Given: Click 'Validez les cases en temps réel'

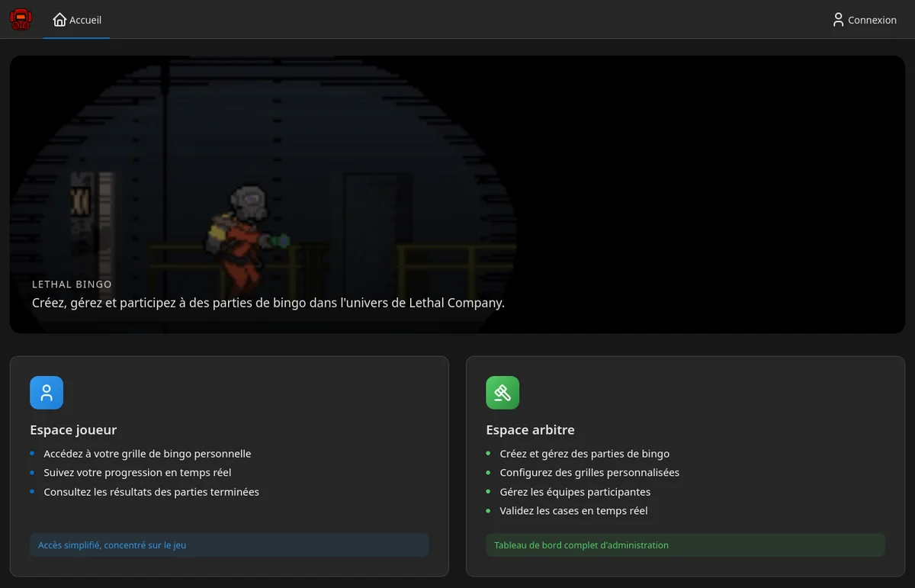Looking at the screenshot, I should point(573,511).
